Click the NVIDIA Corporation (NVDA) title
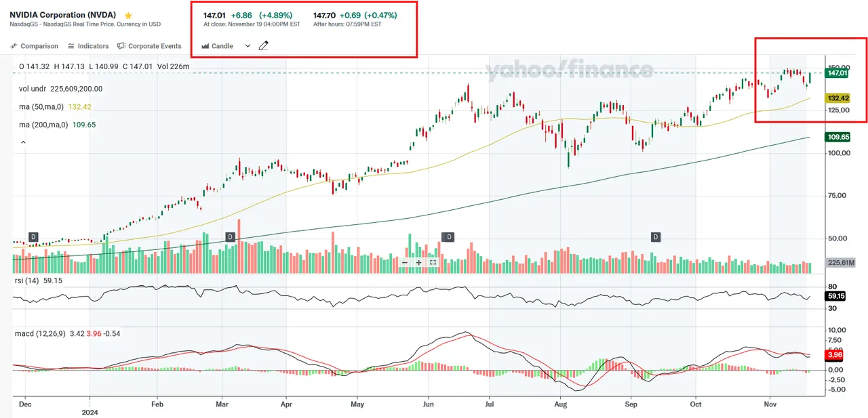Screen dimensions: 868x418 click(62, 15)
